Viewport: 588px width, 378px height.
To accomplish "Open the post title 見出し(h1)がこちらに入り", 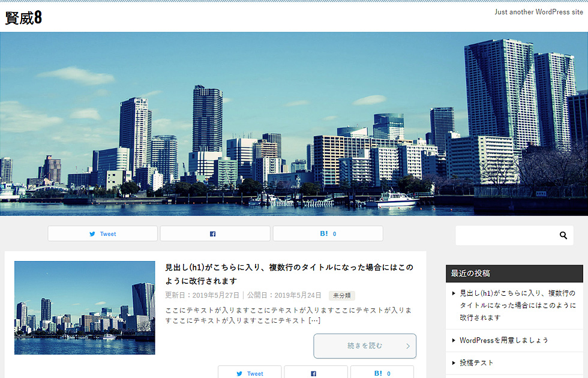I will coord(289,274).
